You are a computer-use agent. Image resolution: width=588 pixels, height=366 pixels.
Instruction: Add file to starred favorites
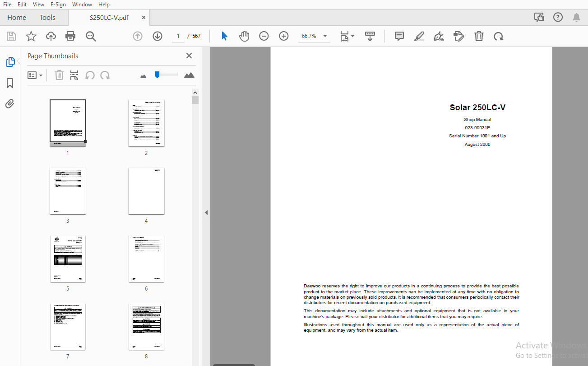click(31, 36)
